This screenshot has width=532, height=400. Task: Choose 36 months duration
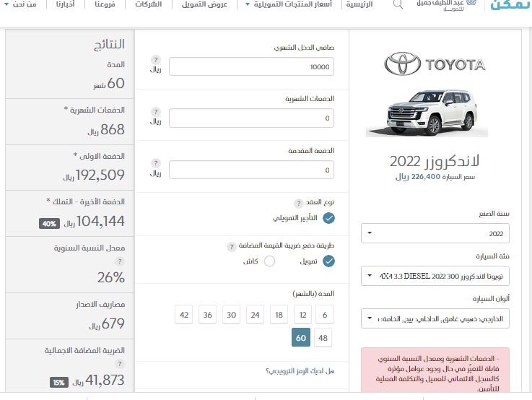tap(208, 315)
